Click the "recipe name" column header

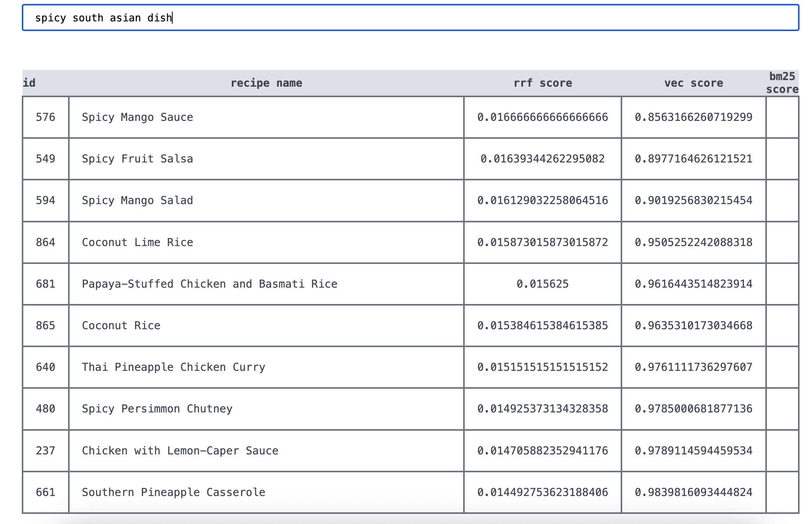pyautogui.click(x=266, y=83)
